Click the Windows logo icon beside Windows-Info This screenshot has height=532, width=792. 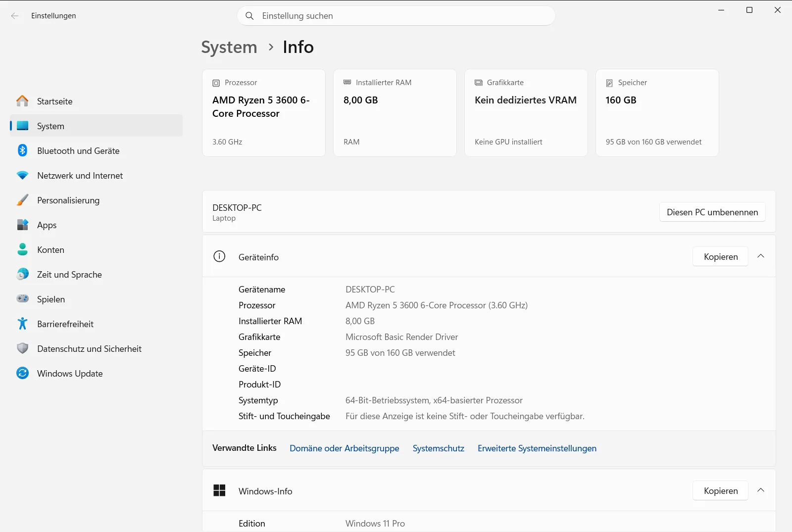pyautogui.click(x=219, y=490)
